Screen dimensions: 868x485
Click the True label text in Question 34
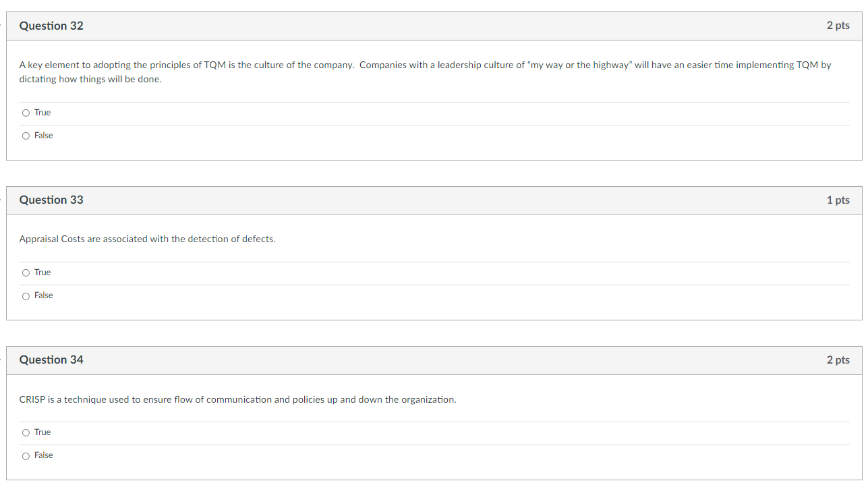pos(42,432)
